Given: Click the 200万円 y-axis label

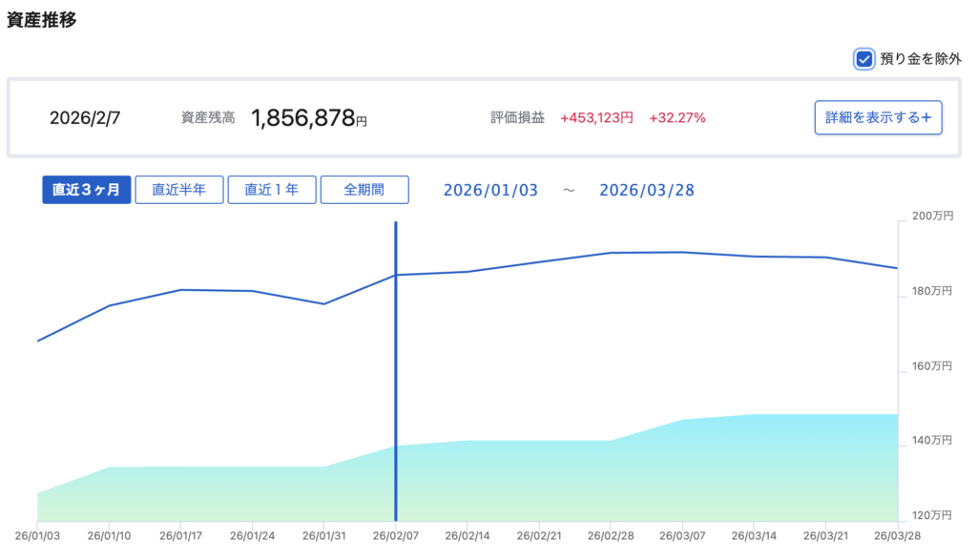Looking at the screenshot, I should 932,217.
